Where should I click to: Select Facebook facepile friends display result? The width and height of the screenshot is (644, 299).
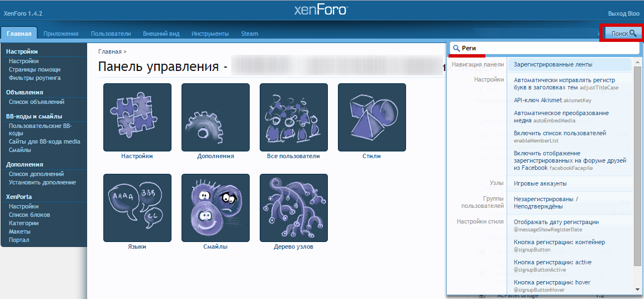click(570, 160)
